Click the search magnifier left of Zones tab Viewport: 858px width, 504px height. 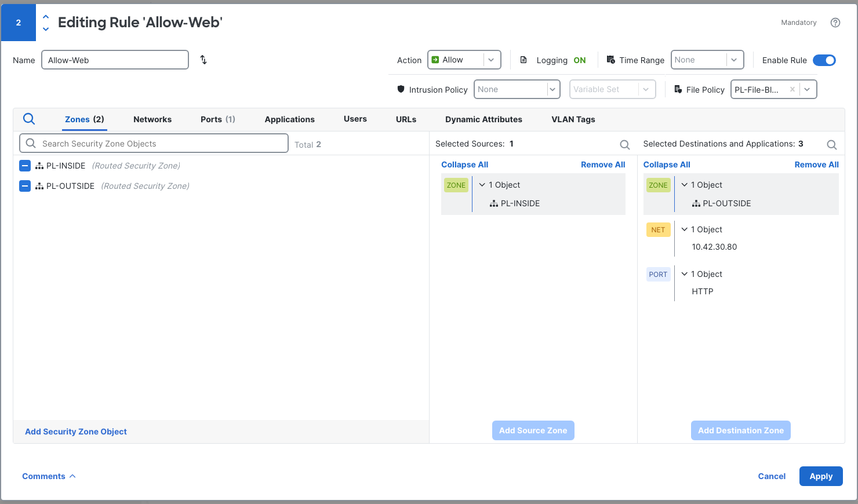tap(29, 119)
